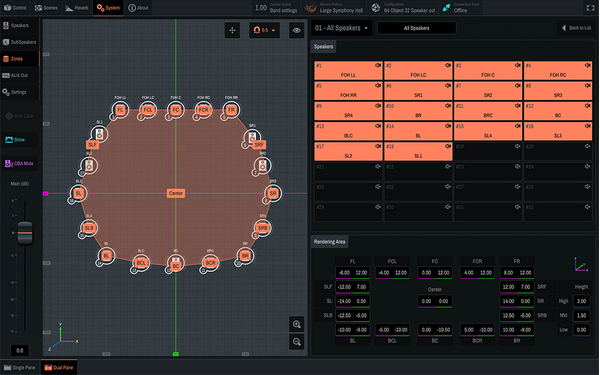Screen dimensions: 600x375
Task: Click the zoom in magnifier icon
Action: point(297,324)
